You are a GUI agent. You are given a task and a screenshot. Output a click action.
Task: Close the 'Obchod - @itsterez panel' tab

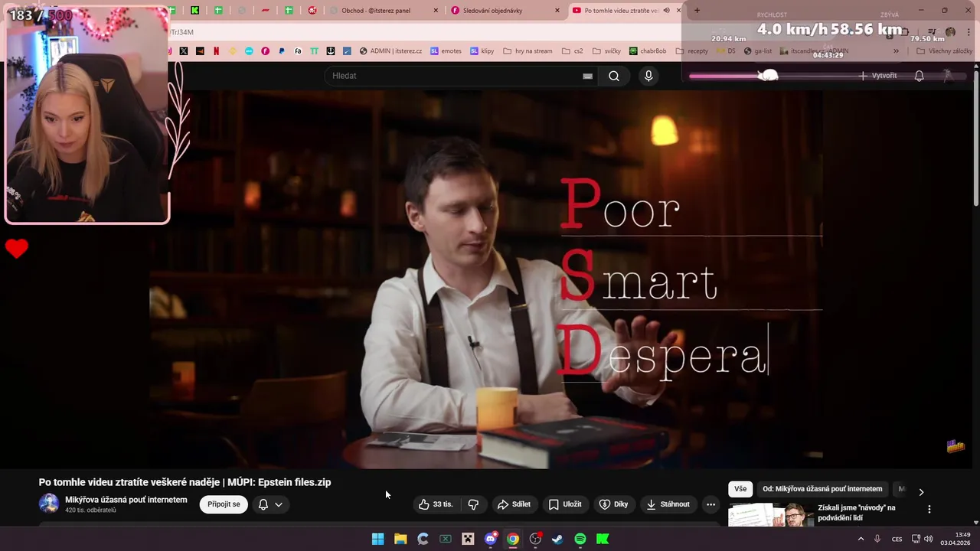(x=436, y=11)
